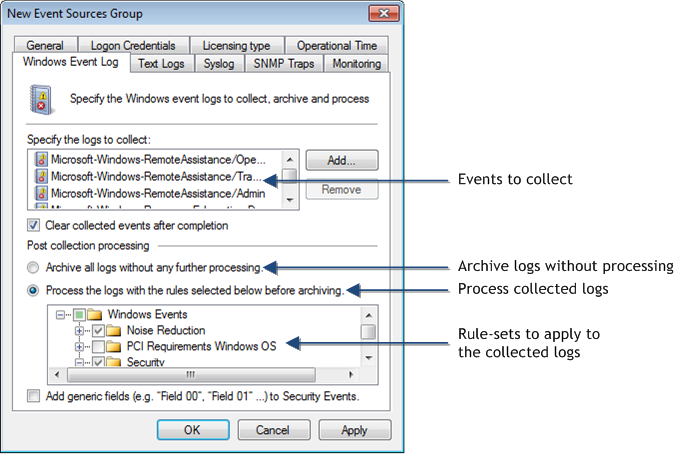Click the icon of the RemoteAssistance/Ope... log entry
Screen dimensions: 675x454
(x=41, y=160)
